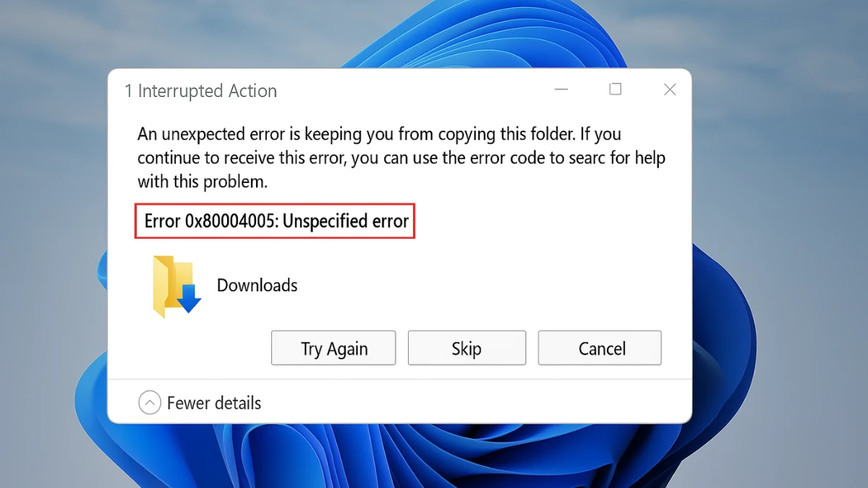Click the 1 Interrupted Action title text
868x488 pixels.
click(x=201, y=91)
